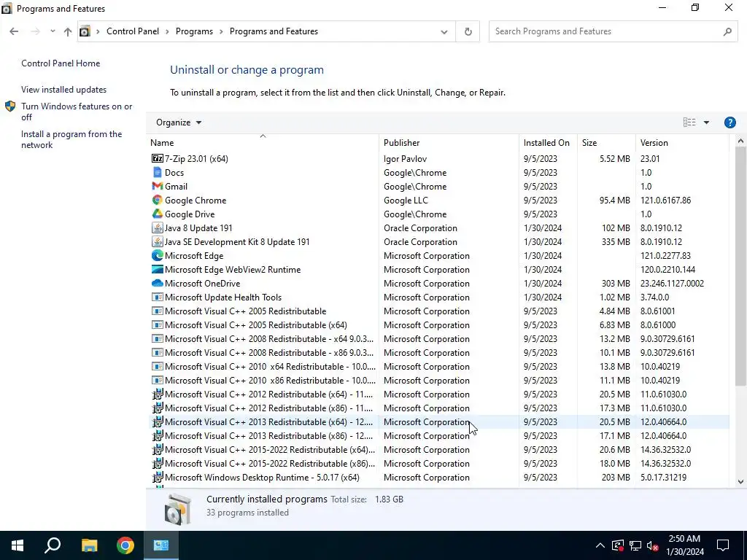This screenshot has height=560, width=747.
Task: Click the Edge WebView2 Runtime icon
Action: click(x=158, y=270)
